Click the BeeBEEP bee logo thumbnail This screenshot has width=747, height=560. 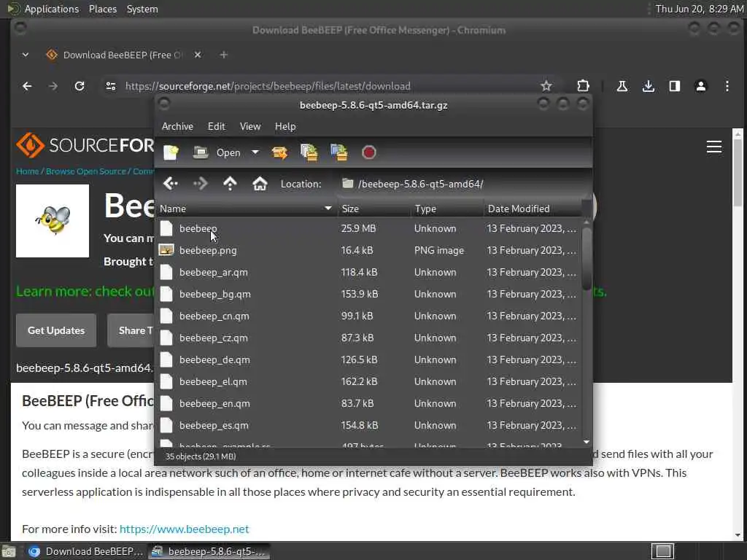[x=53, y=221]
